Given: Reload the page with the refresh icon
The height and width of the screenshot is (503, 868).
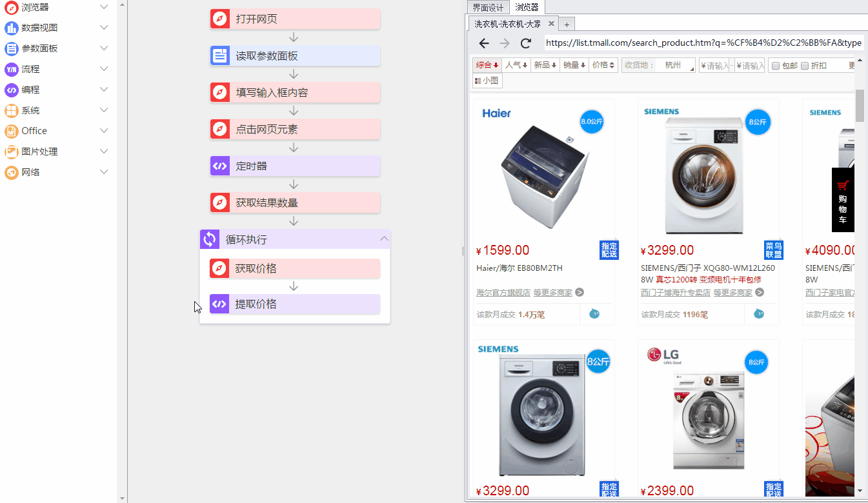Looking at the screenshot, I should click(526, 43).
